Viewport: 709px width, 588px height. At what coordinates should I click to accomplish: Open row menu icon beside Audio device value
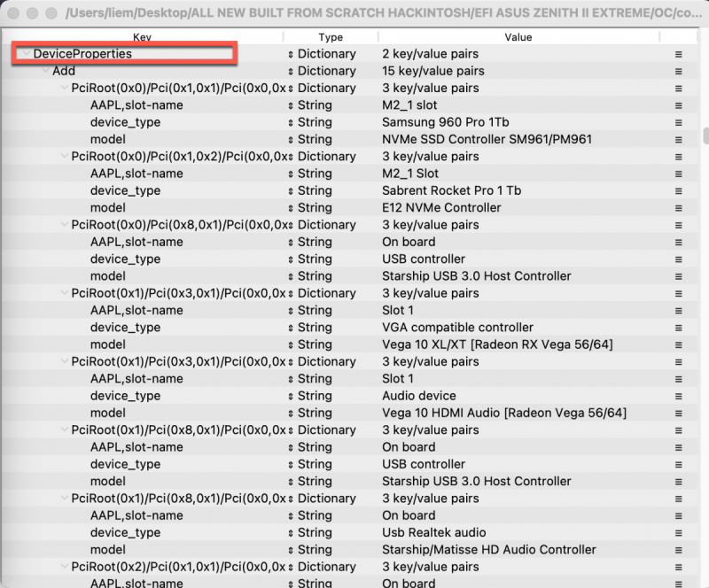pyautogui.click(x=678, y=396)
